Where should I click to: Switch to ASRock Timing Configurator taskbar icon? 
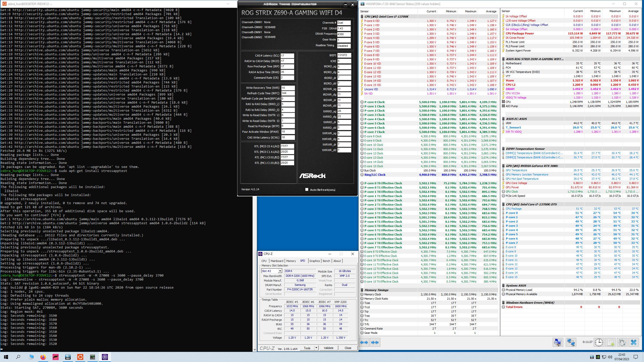tap(93, 357)
